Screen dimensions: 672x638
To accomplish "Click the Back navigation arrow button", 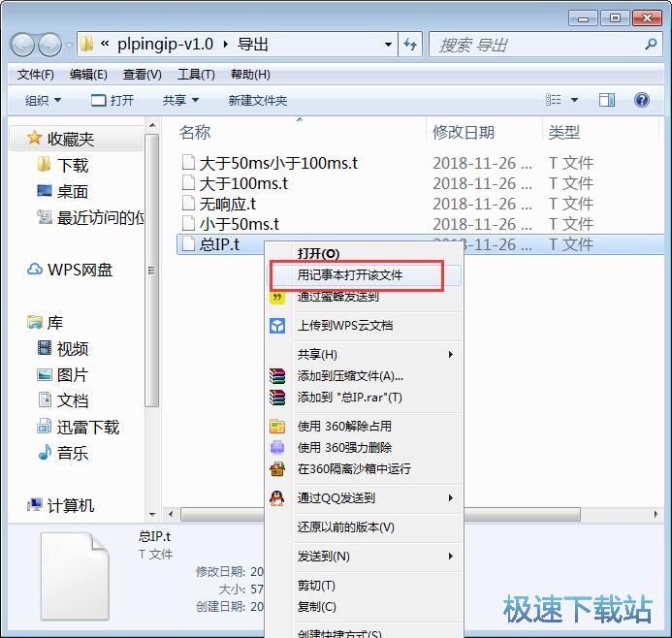I will pyautogui.click(x=22, y=45).
